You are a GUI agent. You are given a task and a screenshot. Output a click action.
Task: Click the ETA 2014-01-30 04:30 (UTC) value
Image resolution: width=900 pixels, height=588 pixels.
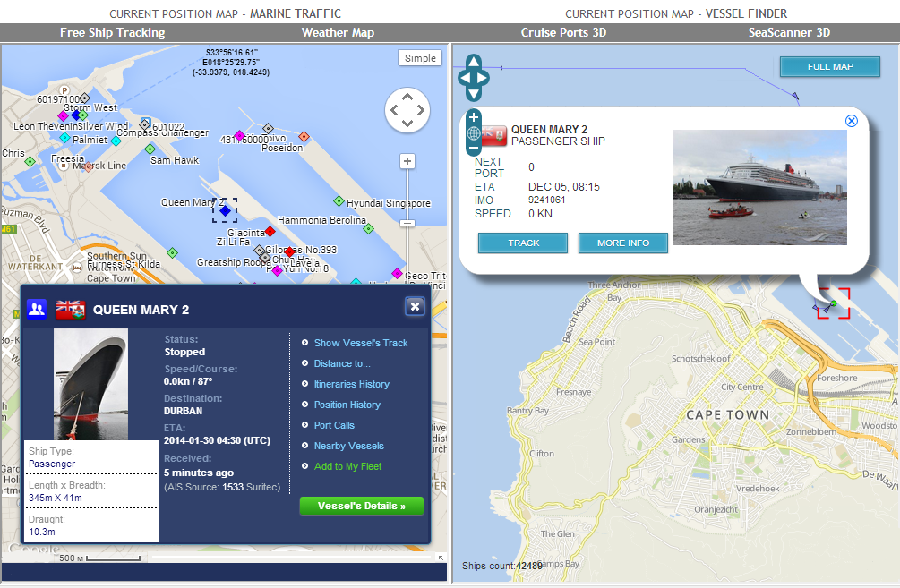point(217,440)
